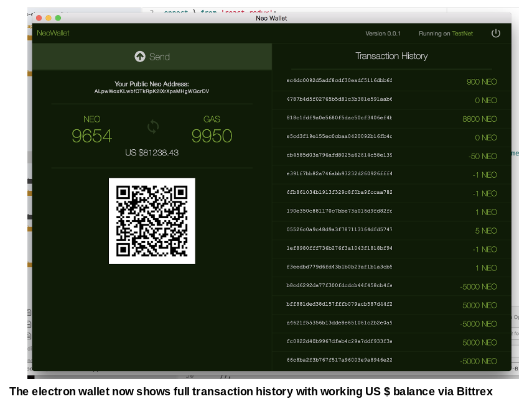Open transaction 1ef8980fff736b276f3a

[339, 248]
